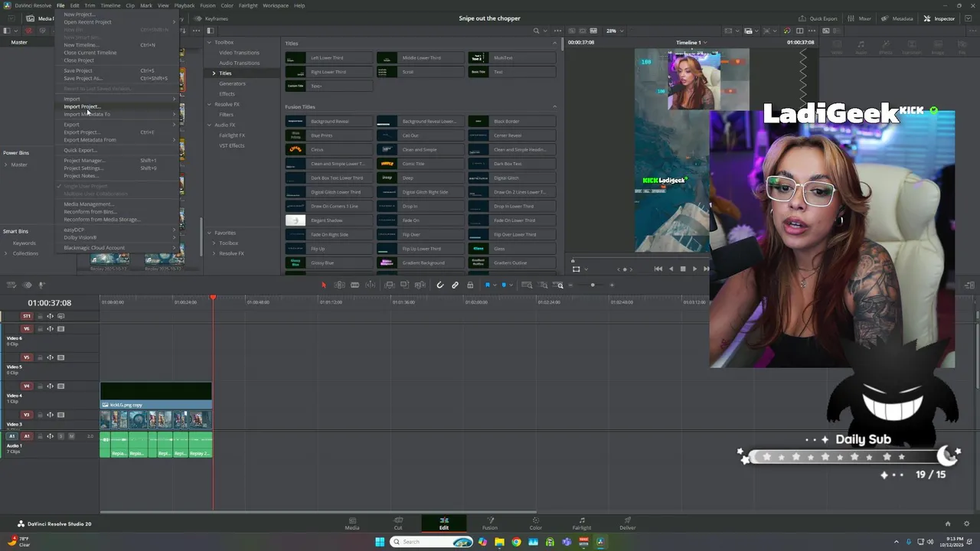Select the timeline Selection Mode arrow tool
This screenshot has height=551, width=980.
pyautogui.click(x=323, y=285)
